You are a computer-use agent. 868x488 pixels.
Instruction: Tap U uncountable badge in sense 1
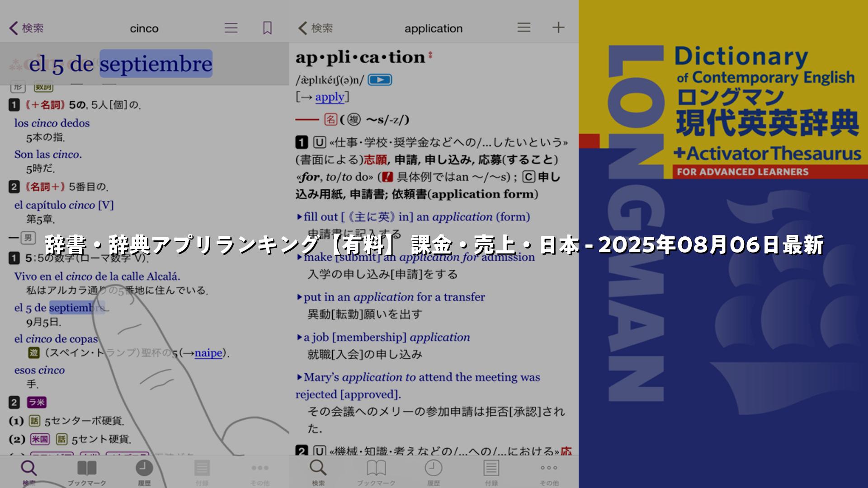click(320, 143)
